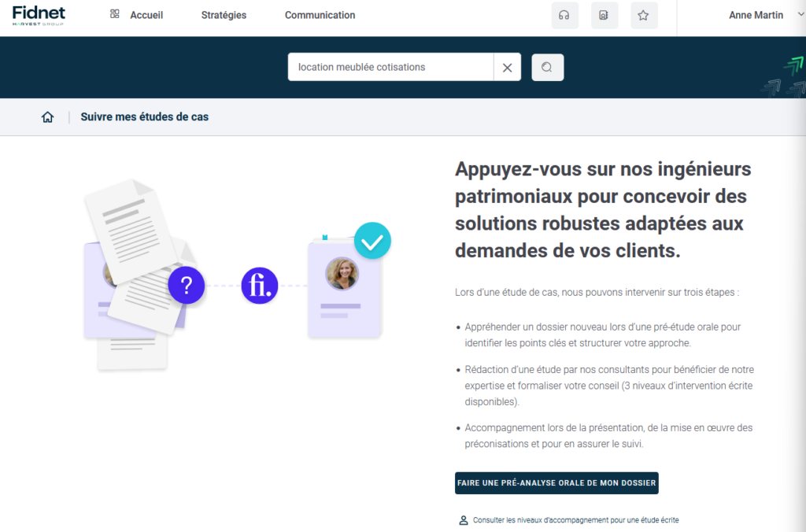Image resolution: width=806 pixels, height=532 pixels.
Task: Click the headset support icon
Action: tap(564, 16)
